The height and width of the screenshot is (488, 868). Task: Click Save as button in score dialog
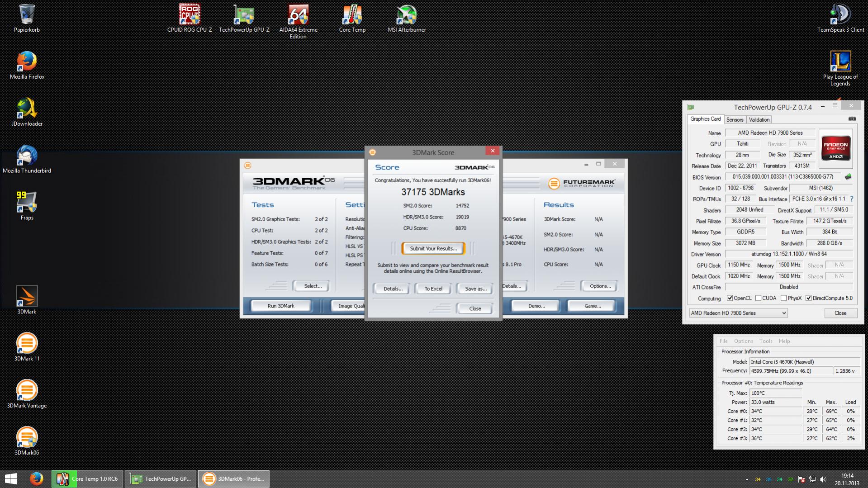click(475, 289)
